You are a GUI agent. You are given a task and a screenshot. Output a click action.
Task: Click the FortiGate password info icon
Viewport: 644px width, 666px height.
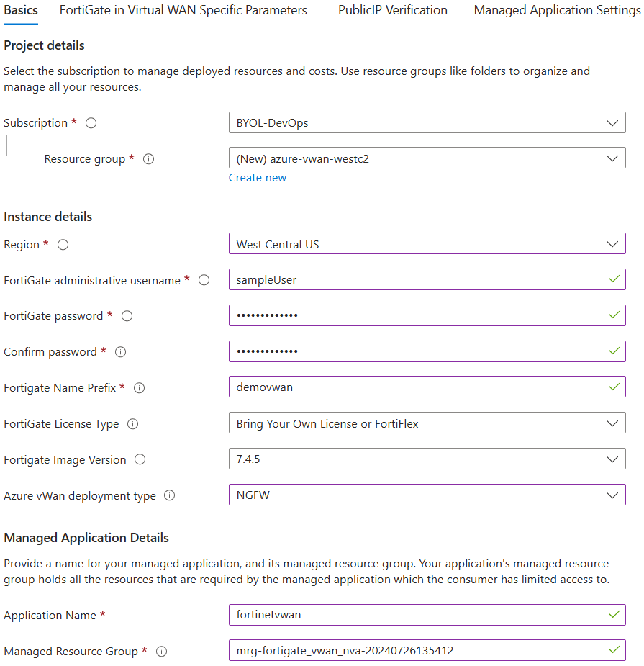pyautogui.click(x=127, y=316)
